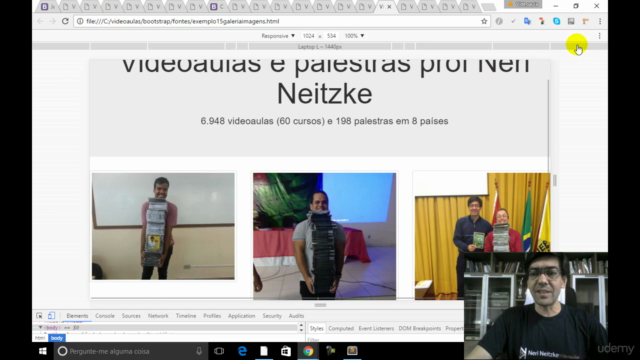Collapse the body element tree node
This screenshot has width=640, height=360.
(40, 327)
